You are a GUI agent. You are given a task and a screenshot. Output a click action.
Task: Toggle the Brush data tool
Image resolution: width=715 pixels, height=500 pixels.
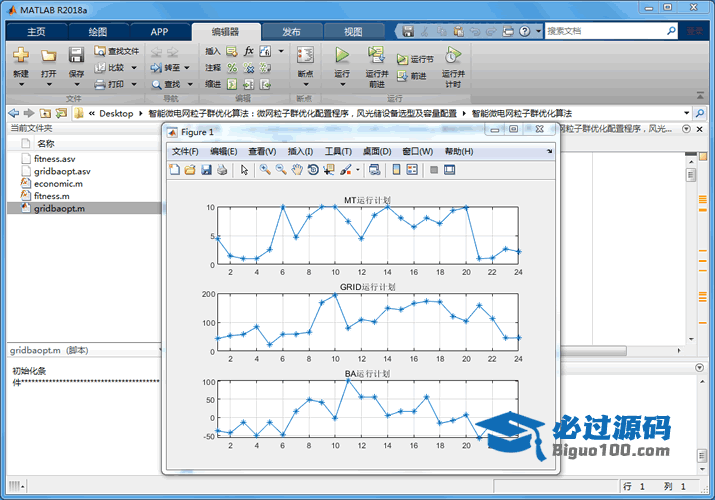click(x=346, y=170)
